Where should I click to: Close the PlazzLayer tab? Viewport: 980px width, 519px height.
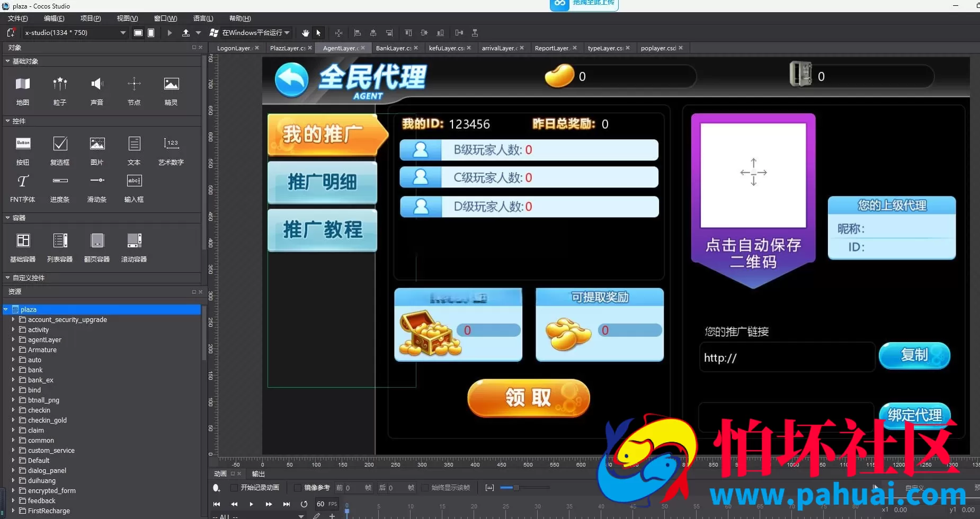[x=310, y=48]
